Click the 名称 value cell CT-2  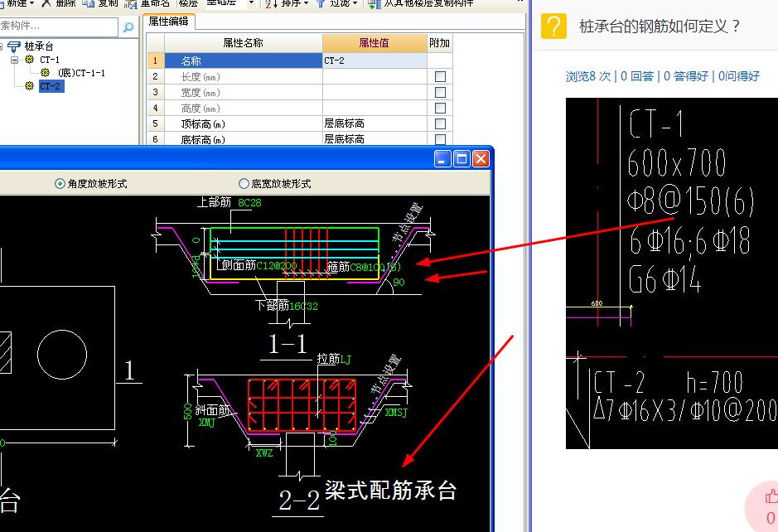click(x=375, y=60)
